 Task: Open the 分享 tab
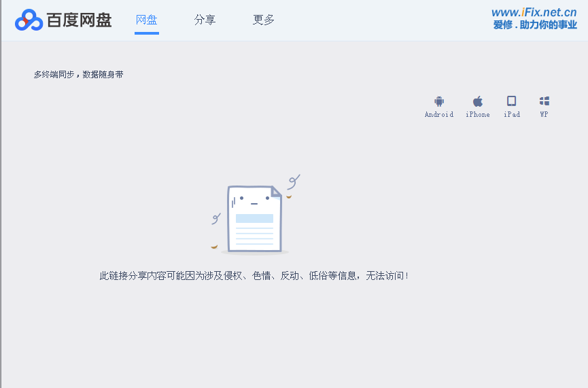pos(205,20)
